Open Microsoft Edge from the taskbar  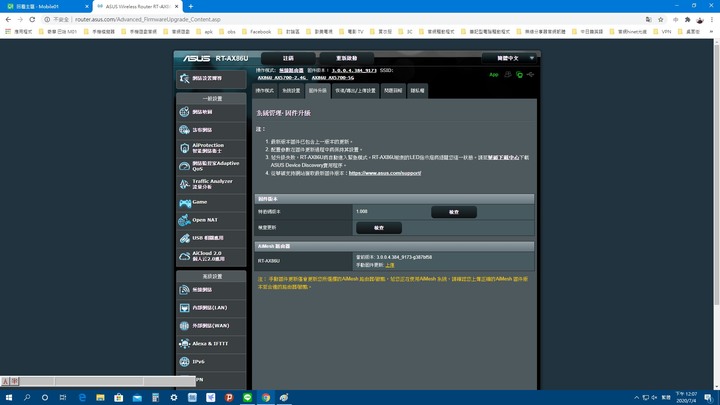tap(82, 398)
